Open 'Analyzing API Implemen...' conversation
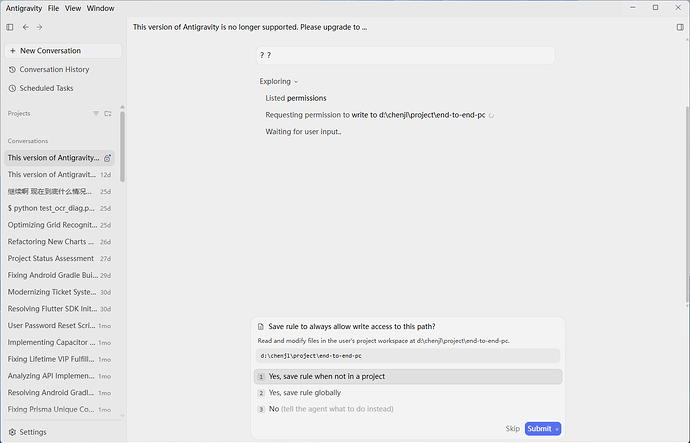Image resolution: width=690 pixels, height=443 pixels. click(x=59, y=376)
